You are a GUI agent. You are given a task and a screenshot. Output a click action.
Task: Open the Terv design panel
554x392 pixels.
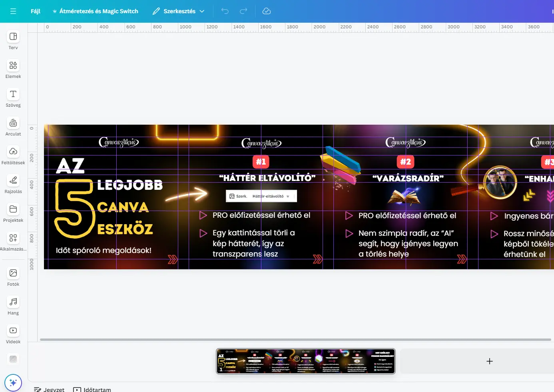13,40
